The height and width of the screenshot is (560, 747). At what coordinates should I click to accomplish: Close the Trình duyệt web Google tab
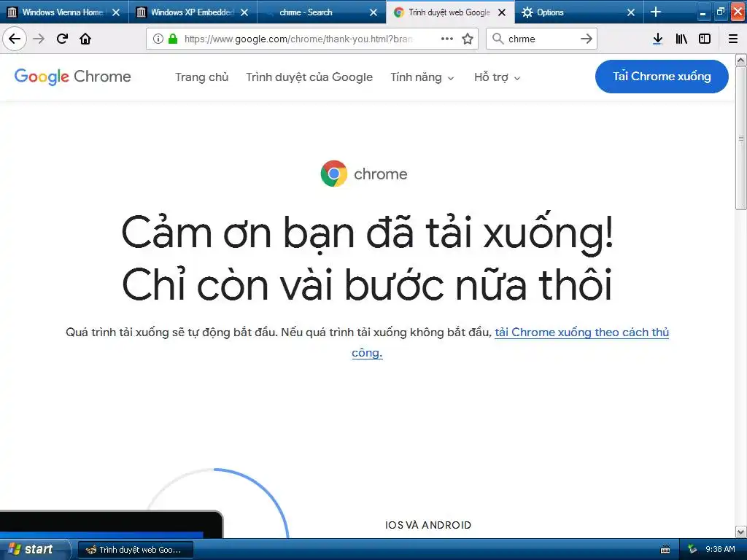tap(502, 12)
